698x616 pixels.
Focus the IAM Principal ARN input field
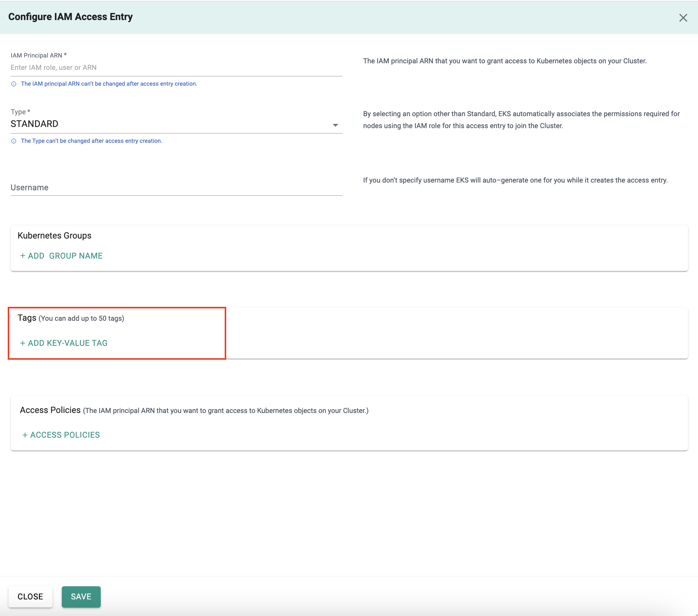[176, 68]
